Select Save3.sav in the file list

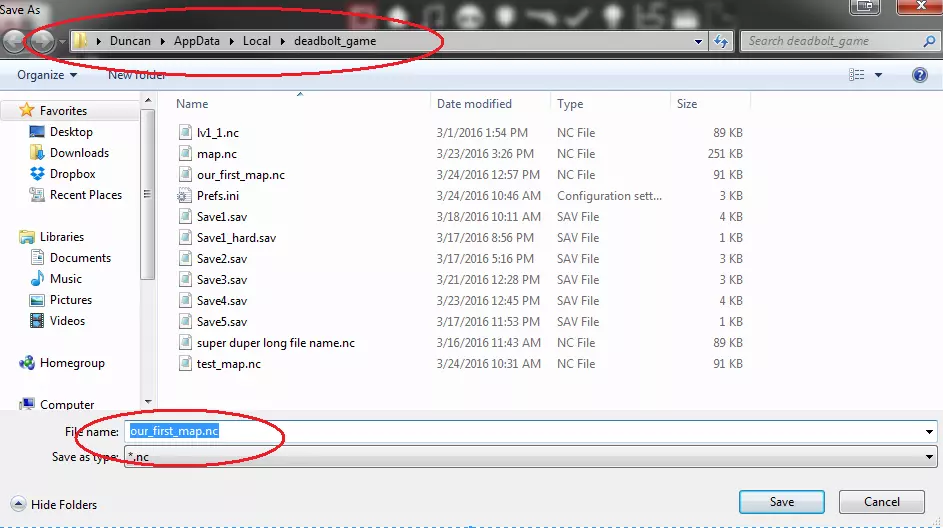click(x=222, y=280)
